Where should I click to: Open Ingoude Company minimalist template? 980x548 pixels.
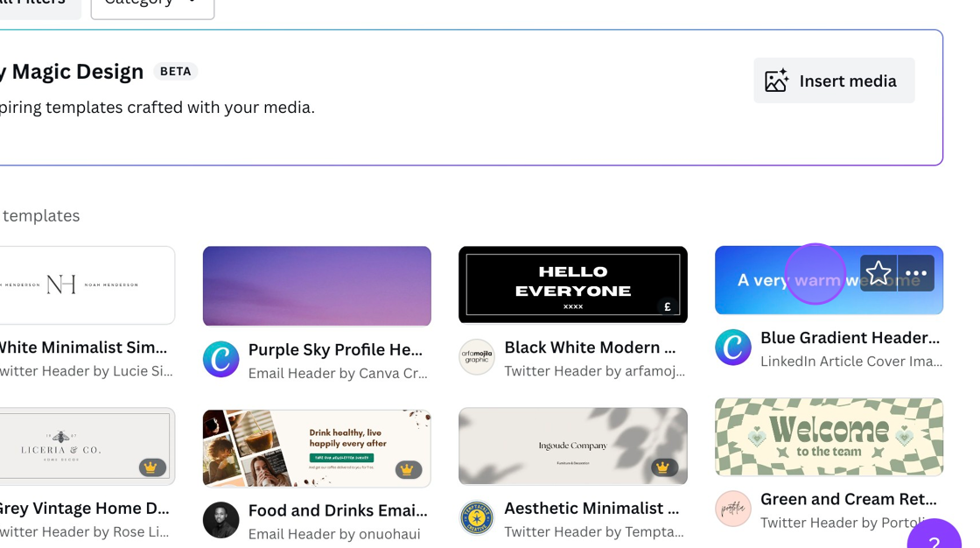(x=573, y=446)
